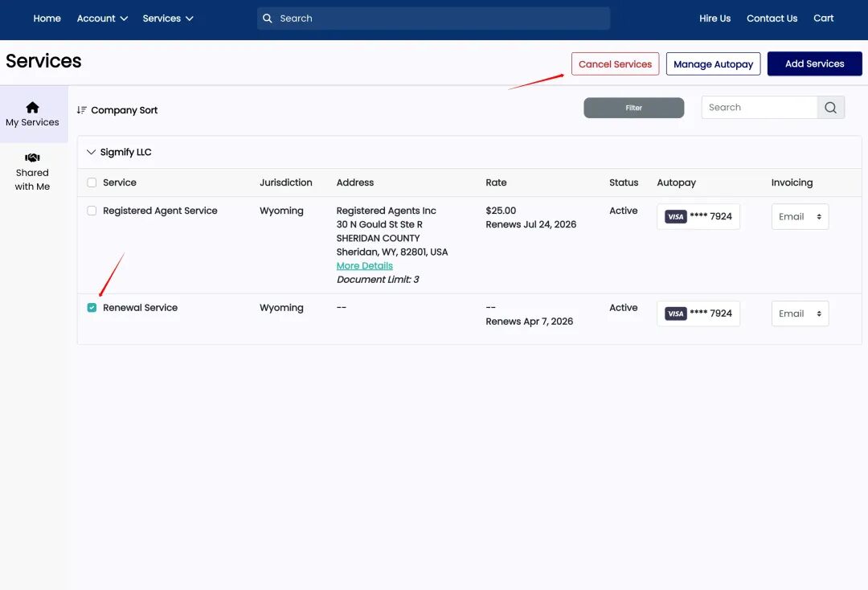The height and width of the screenshot is (590, 868).
Task: Open Invoicing dropdown for Renewal Service
Action: tap(799, 313)
